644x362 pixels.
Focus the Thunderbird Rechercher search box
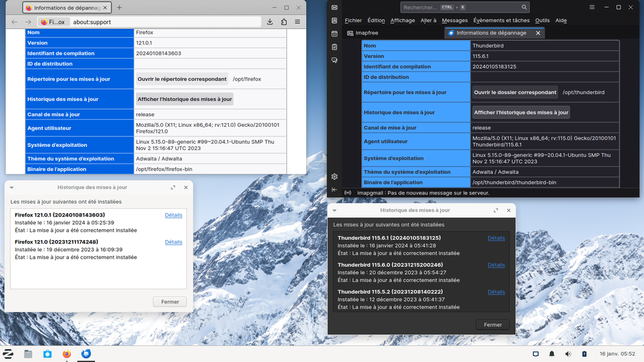click(465, 7)
